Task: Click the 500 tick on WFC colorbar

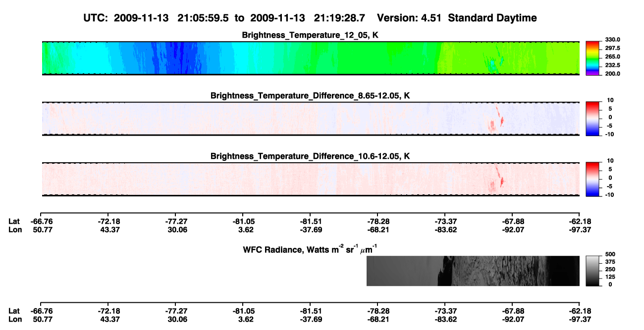Action: pos(609,254)
